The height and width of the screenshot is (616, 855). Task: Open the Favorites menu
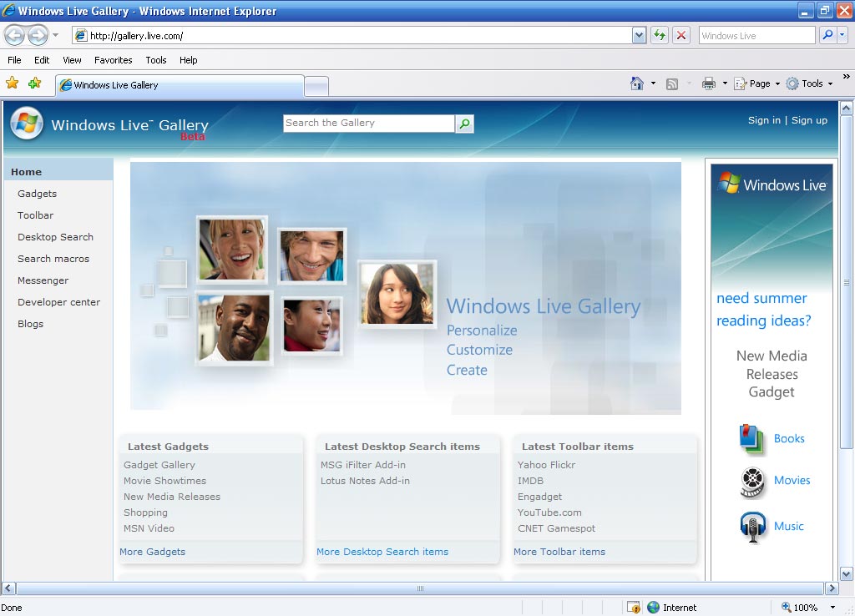coord(113,60)
